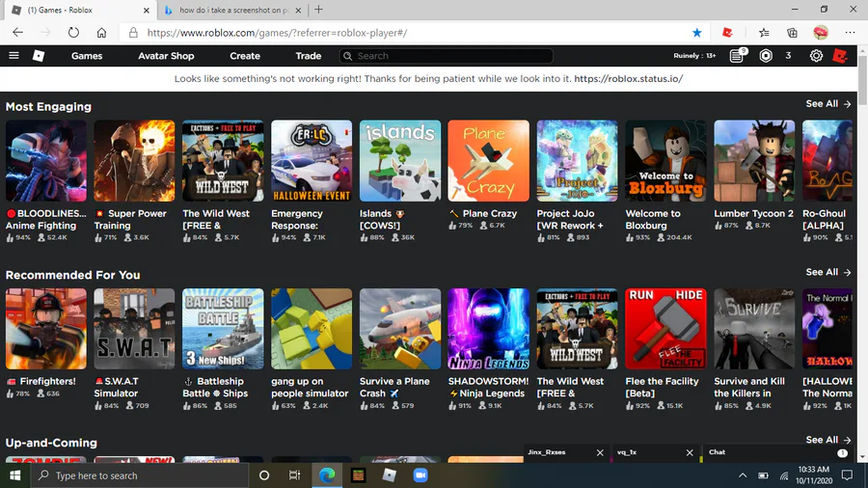Open the Create nav item

(245, 56)
